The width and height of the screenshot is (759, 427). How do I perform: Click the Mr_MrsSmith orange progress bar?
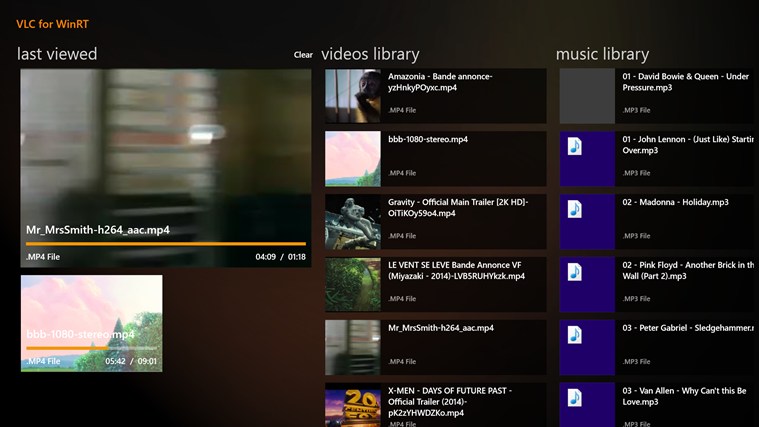click(166, 244)
